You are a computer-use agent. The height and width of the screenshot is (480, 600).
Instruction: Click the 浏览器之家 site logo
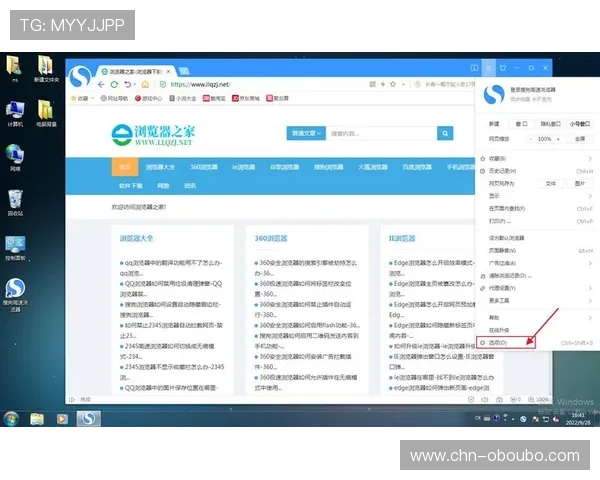pyautogui.click(x=153, y=135)
